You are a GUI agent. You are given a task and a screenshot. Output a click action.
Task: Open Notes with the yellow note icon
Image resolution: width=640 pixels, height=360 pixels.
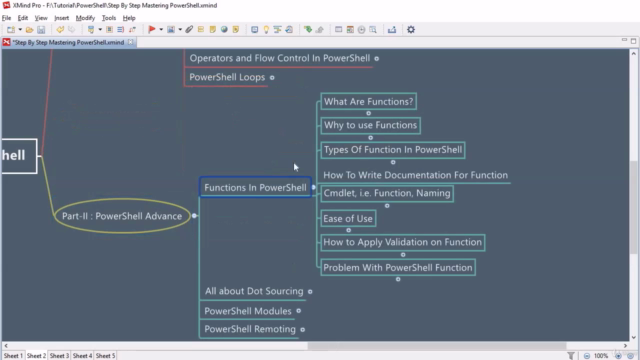[x=213, y=29]
